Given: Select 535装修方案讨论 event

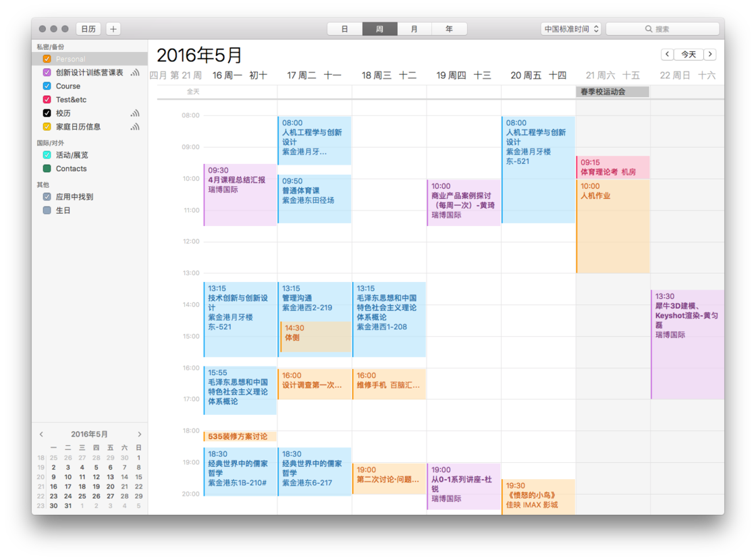Looking at the screenshot, I should [x=240, y=437].
